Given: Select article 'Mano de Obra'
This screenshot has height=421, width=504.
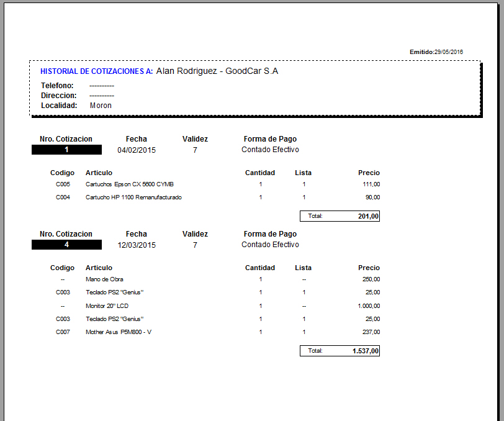Looking at the screenshot, I should (x=104, y=279).
